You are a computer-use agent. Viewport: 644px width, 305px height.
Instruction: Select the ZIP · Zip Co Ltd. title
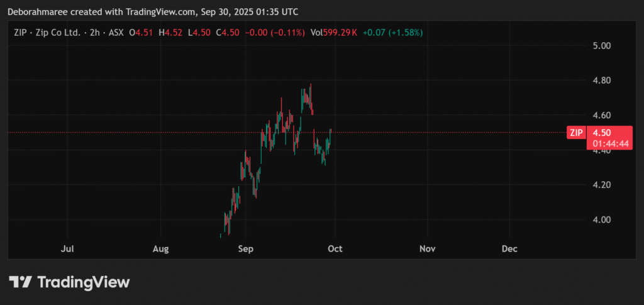pos(47,32)
